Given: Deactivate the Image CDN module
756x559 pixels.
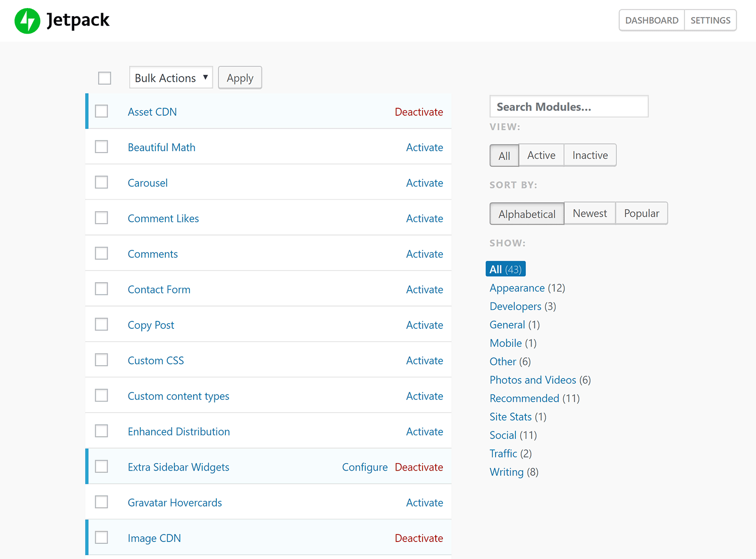Looking at the screenshot, I should [x=419, y=538].
